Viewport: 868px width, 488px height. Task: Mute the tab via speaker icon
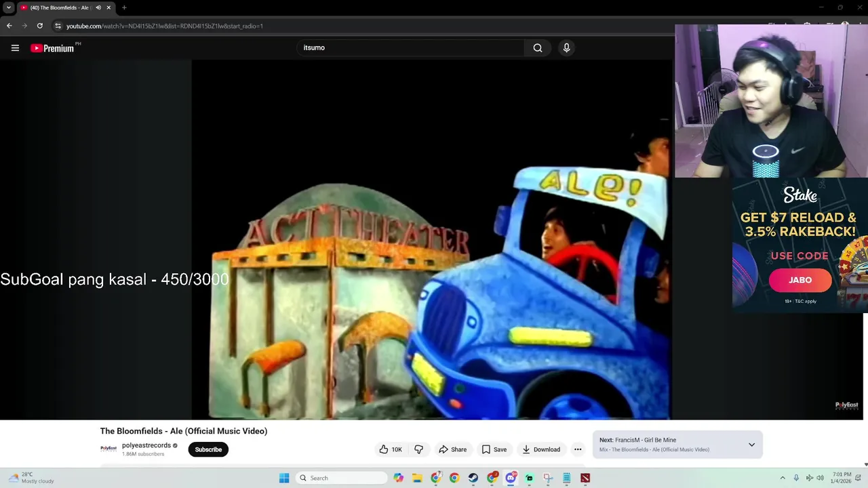click(x=98, y=7)
